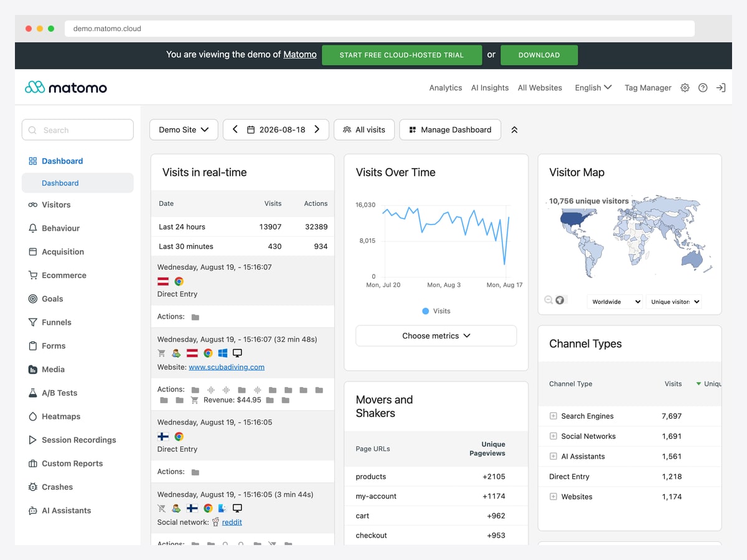Open AI Insights in top navigation
This screenshot has height=560, width=747.
pyautogui.click(x=490, y=88)
